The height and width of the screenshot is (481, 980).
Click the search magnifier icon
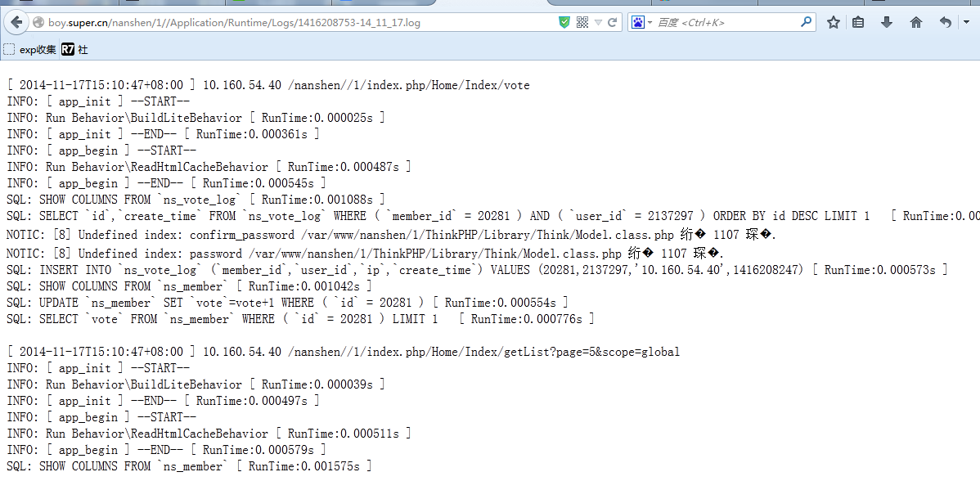(x=807, y=22)
